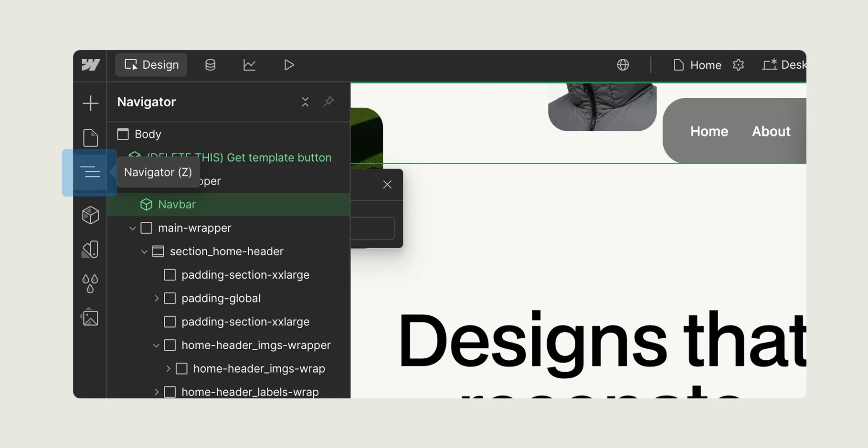868x448 pixels.
Task: Open the Pages panel
Action: 90,137
